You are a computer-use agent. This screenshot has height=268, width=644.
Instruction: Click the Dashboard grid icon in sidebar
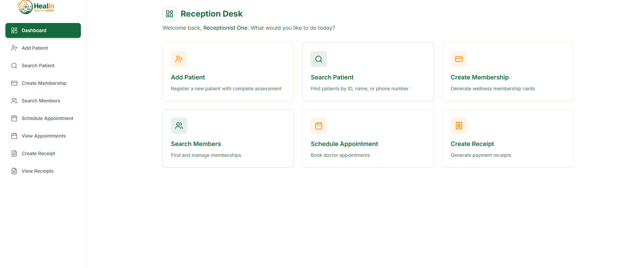14,30
